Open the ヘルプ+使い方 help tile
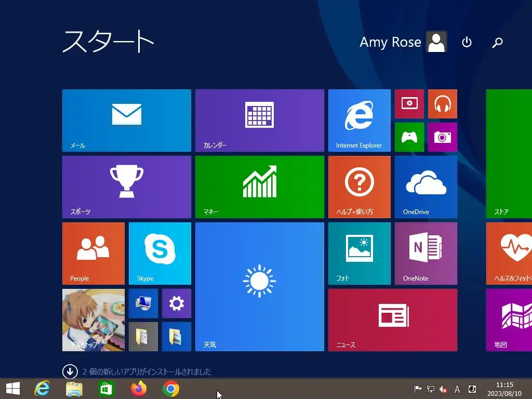 pyautogui.click(x=360, y=187)
